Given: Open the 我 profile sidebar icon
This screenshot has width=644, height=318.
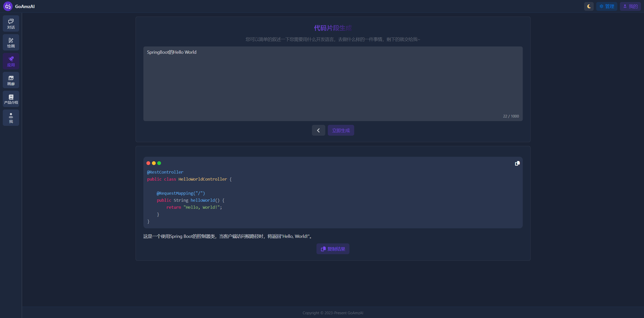Looking at the screenshot, I should [x=11, y=118].
